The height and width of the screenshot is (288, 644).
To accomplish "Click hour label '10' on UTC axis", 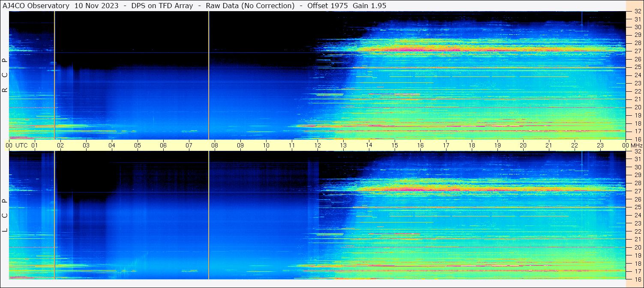I will pos(266,145).
